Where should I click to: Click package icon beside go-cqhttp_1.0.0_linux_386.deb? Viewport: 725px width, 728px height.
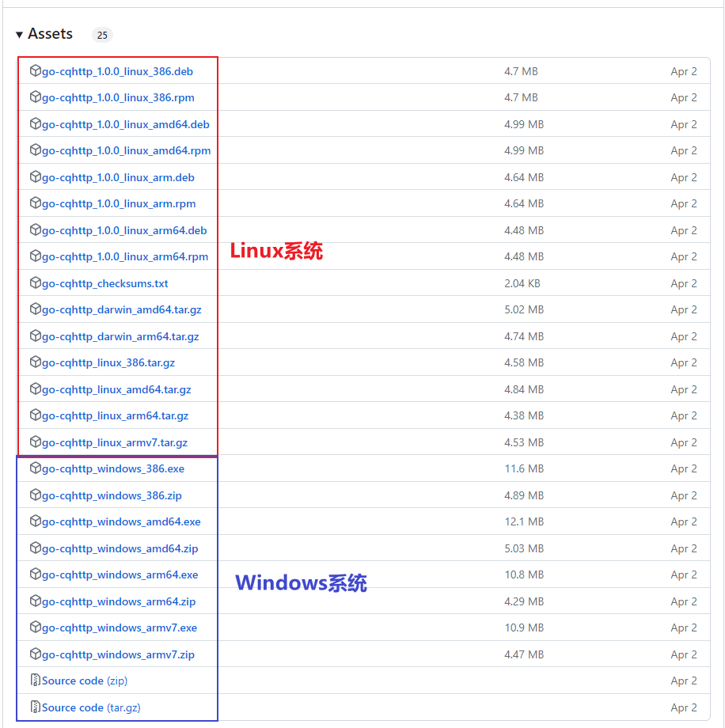36,70
